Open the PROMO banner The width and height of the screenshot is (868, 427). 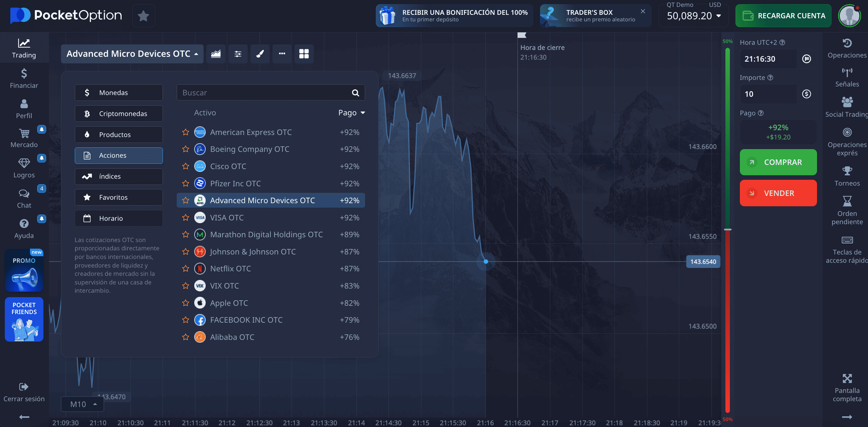tap(24, 270)
